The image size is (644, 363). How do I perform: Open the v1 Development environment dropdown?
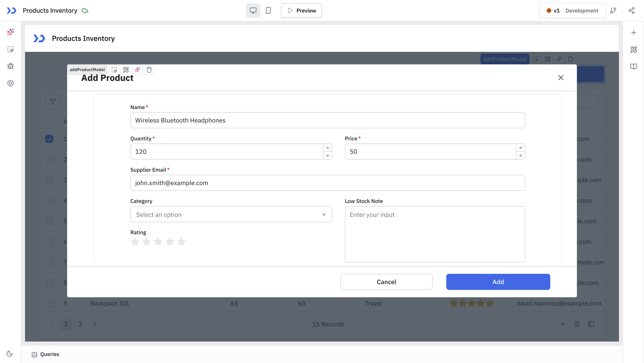[572, 11]
